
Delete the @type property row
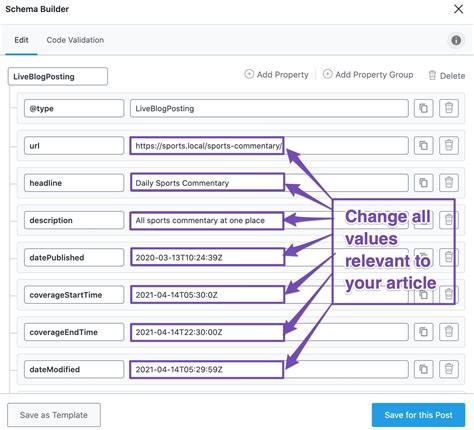449,108
